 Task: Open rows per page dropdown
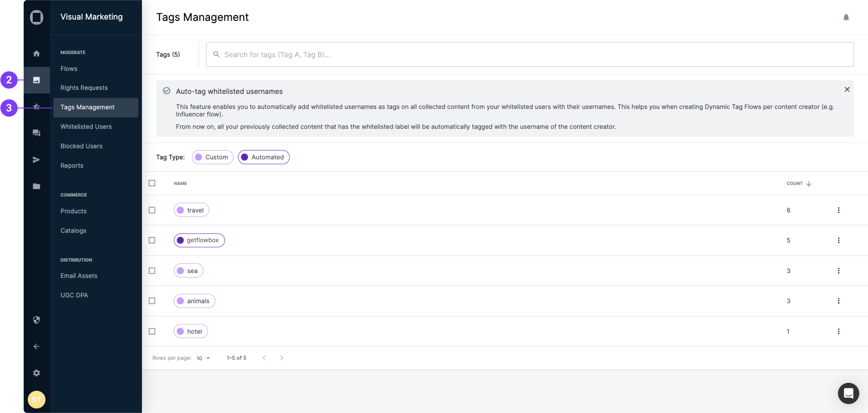click(x=203, y=358)
